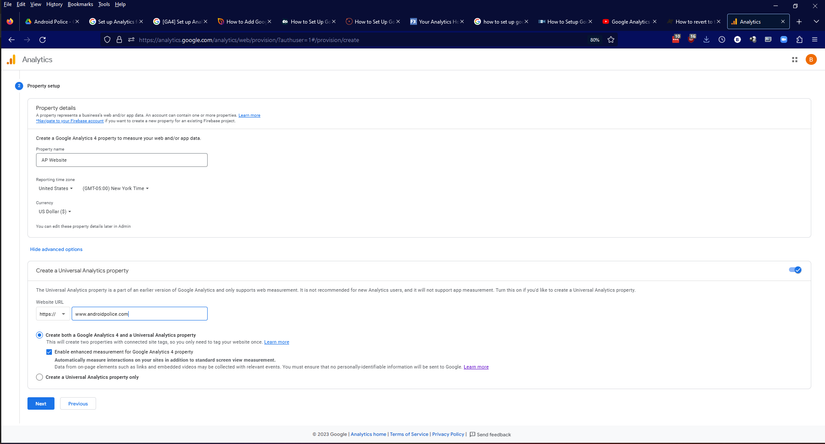Open Learn more link in Property details

click(249, 115)
